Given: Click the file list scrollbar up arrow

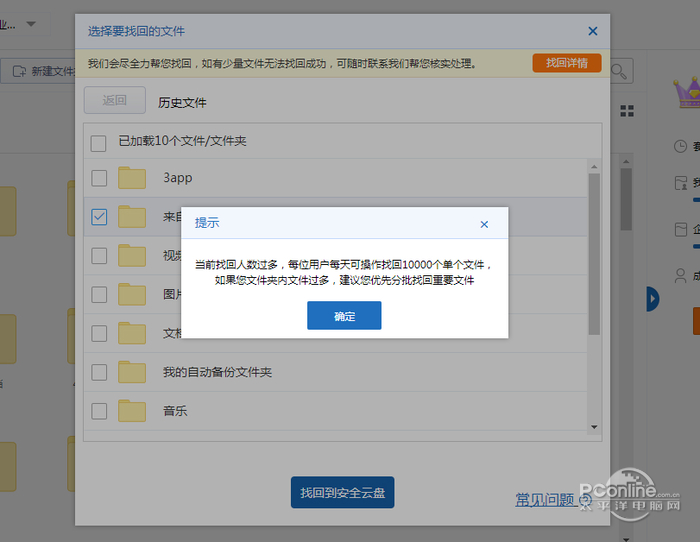Looking at the screenshot, I should pyautogui.click(x=594, y=167).
